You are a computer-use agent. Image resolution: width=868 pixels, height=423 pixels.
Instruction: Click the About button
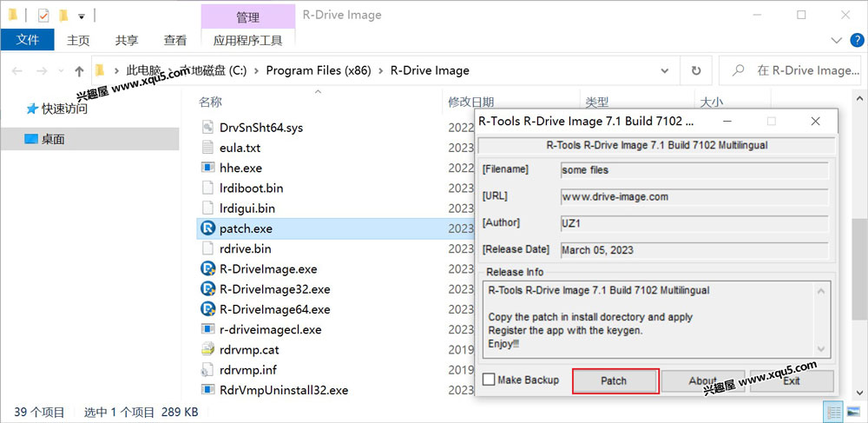click(x=702, y=381)
